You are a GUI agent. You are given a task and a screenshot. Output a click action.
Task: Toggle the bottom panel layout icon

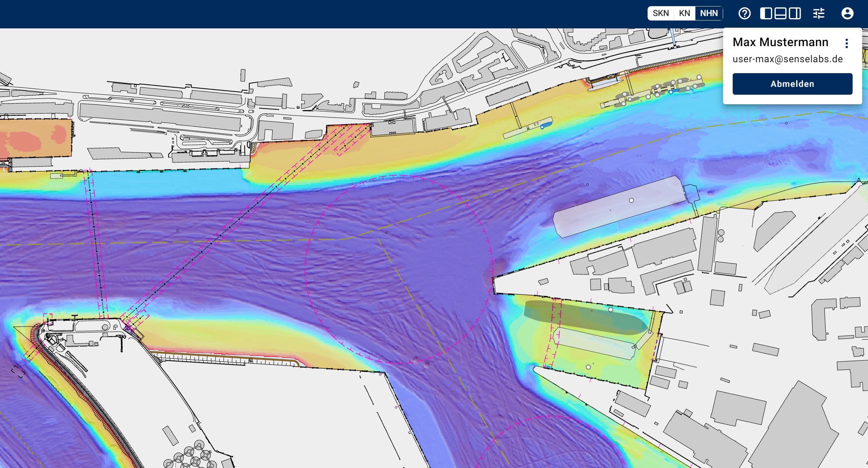781,13
